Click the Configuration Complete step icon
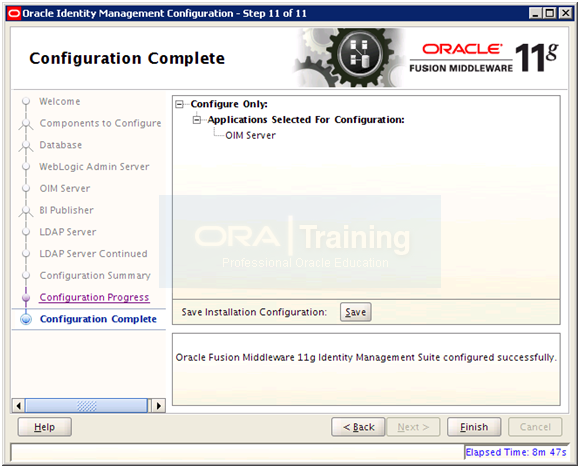580x468 pixels. tap(26, 319)
